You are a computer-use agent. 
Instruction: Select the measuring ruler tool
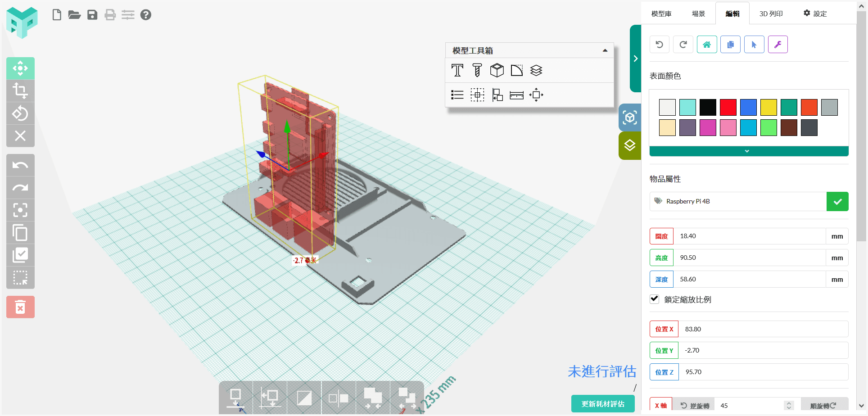[x=516, y=95]
